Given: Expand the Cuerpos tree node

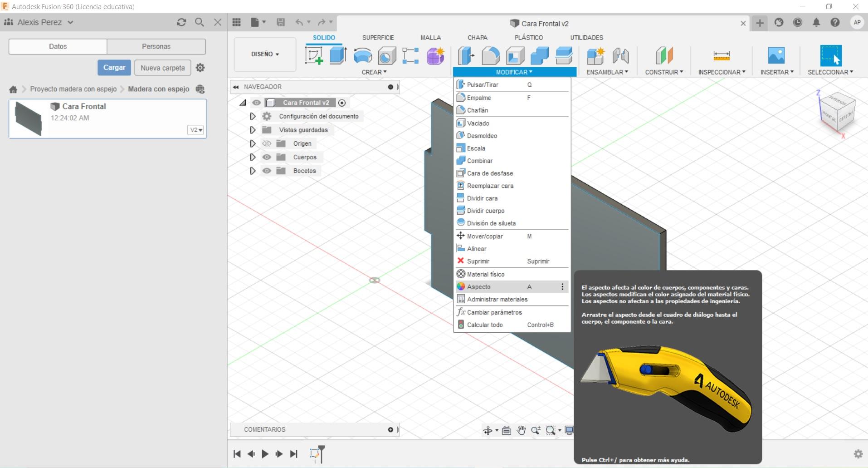Looking at the screenshot, I should (253, 158).
